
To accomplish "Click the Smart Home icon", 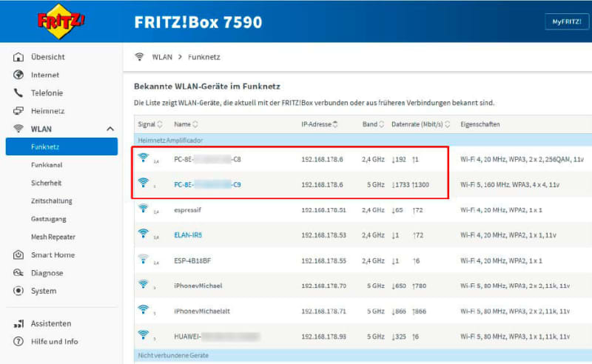I will click(x=18, y=255).
